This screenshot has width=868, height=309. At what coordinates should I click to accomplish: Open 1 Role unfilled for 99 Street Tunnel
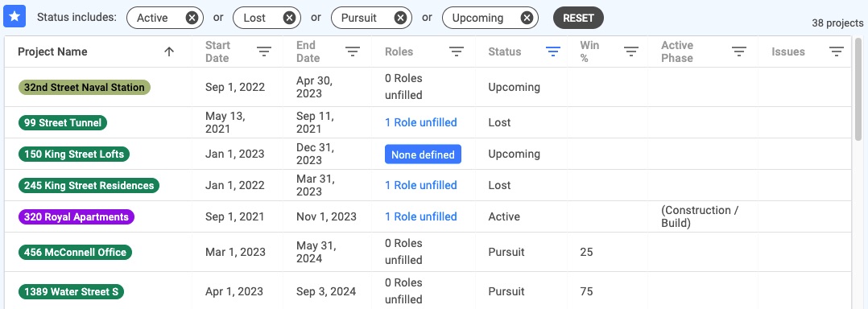coord(420,123)
